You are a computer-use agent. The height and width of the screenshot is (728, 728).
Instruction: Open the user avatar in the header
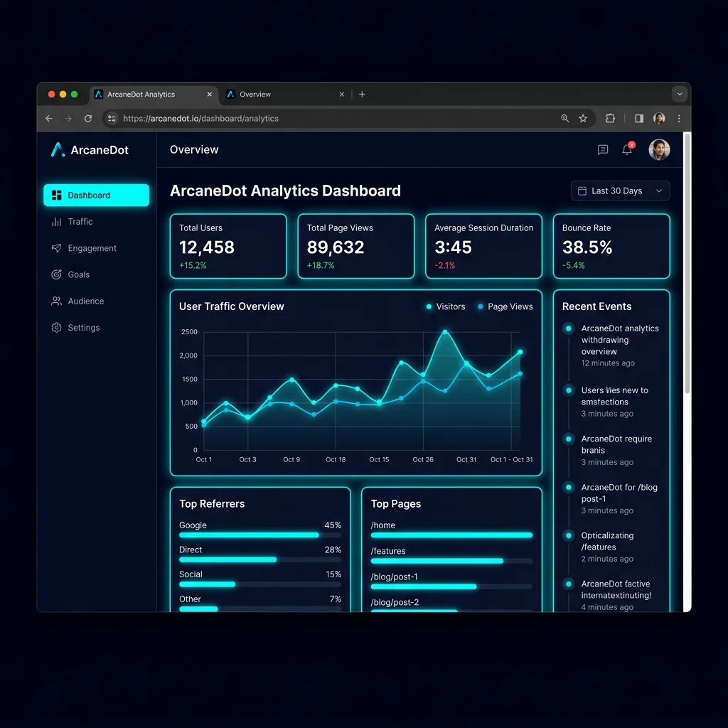pos(659,149)
